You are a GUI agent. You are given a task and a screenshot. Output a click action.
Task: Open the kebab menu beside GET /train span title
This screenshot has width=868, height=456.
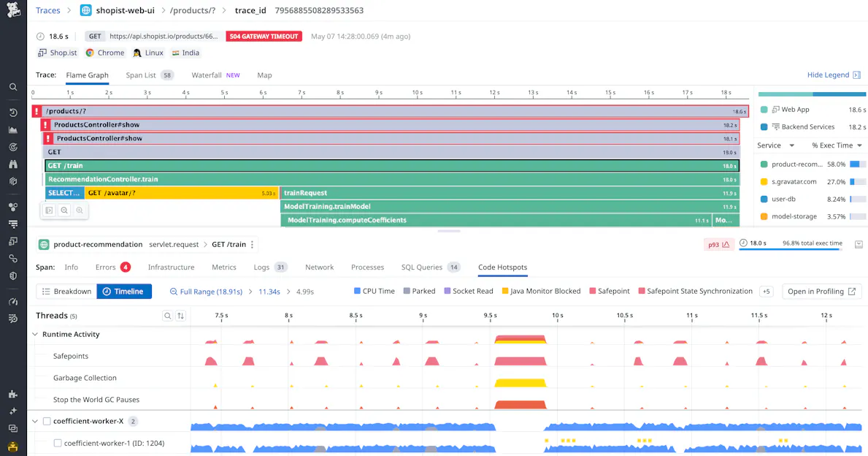252,244
